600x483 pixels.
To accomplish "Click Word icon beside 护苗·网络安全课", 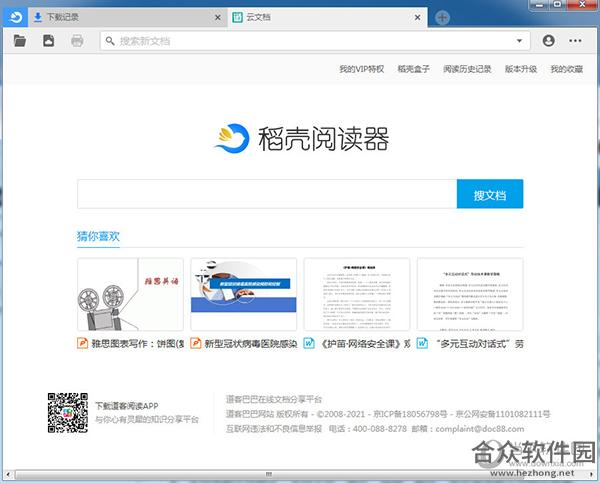I will pos(309,343).
